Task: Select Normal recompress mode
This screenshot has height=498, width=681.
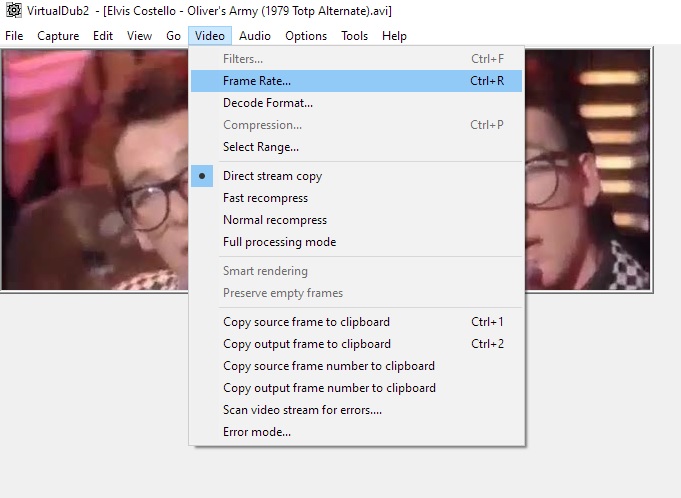Action: pyautogui.click(x=357, y=220)
